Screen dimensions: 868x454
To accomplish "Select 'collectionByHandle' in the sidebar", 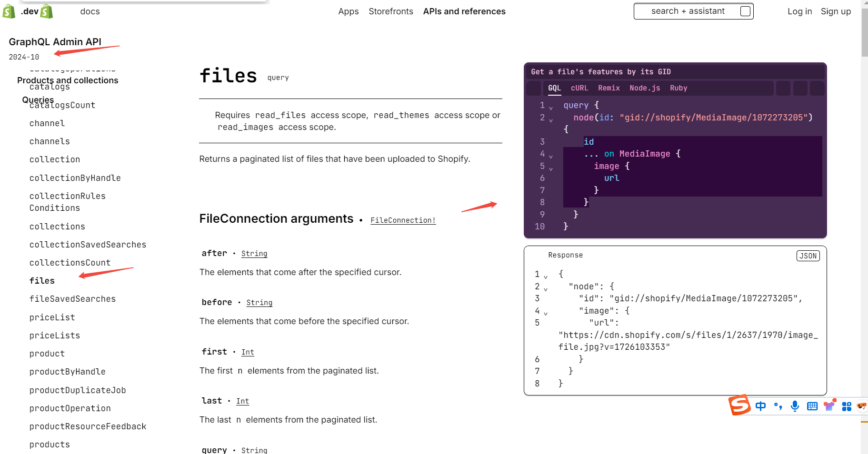I will [75, 178].
